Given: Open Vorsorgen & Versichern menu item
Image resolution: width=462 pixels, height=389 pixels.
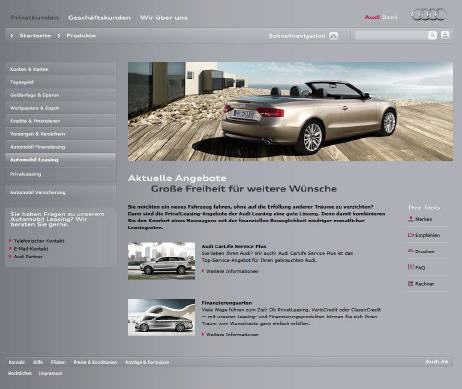Looking at the screenshot, I should (x=61, y=134).
